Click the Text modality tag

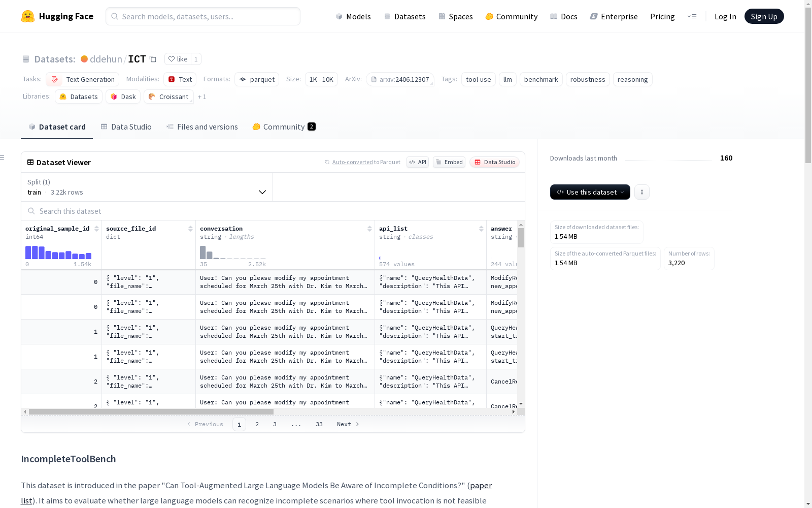[180, 79]
